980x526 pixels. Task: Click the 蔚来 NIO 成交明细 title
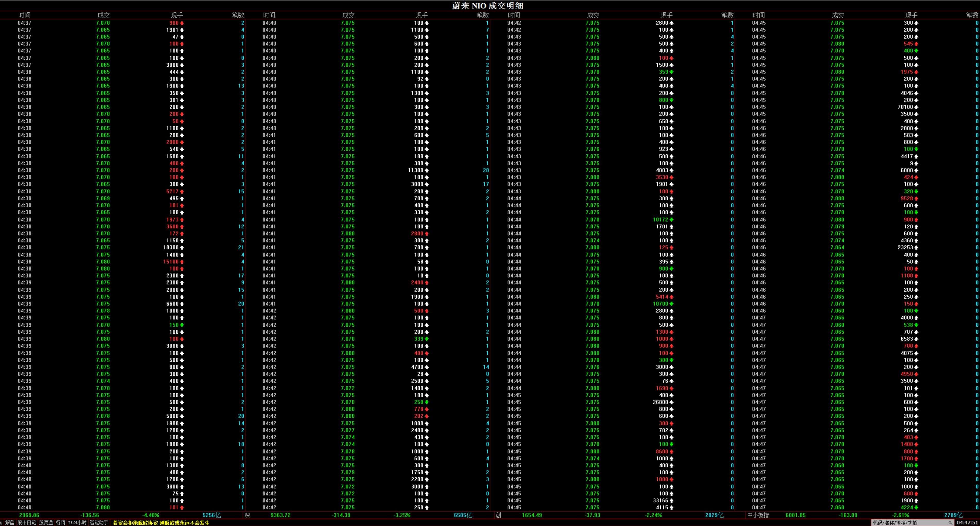pos(487,6)
